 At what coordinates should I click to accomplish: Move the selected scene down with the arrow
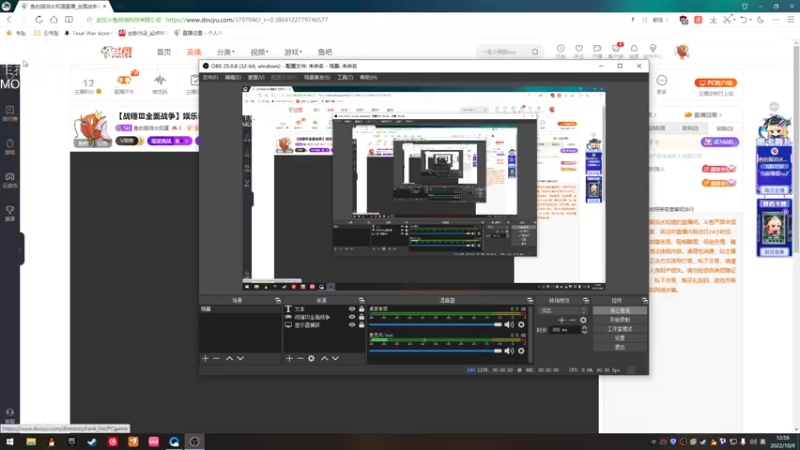click(x=240, y=358)
